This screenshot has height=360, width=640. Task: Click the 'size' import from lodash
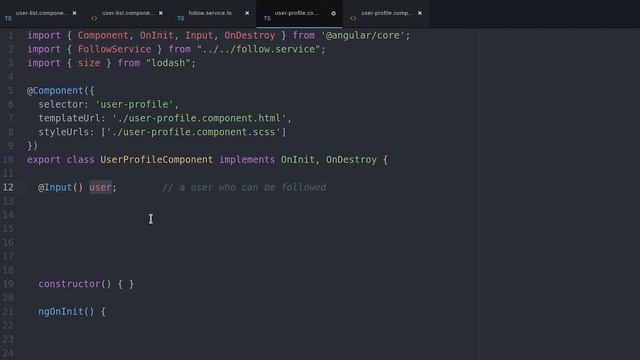[89, 63]
